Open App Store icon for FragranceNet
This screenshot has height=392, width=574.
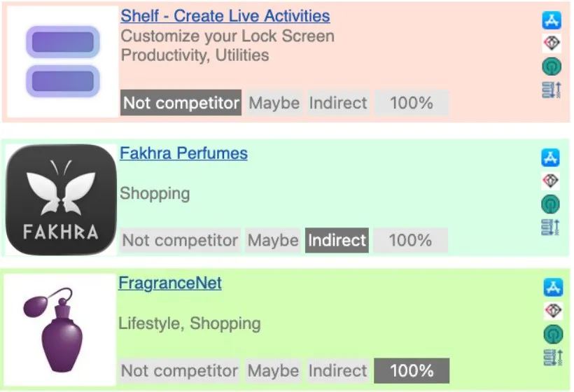point(553,287)
